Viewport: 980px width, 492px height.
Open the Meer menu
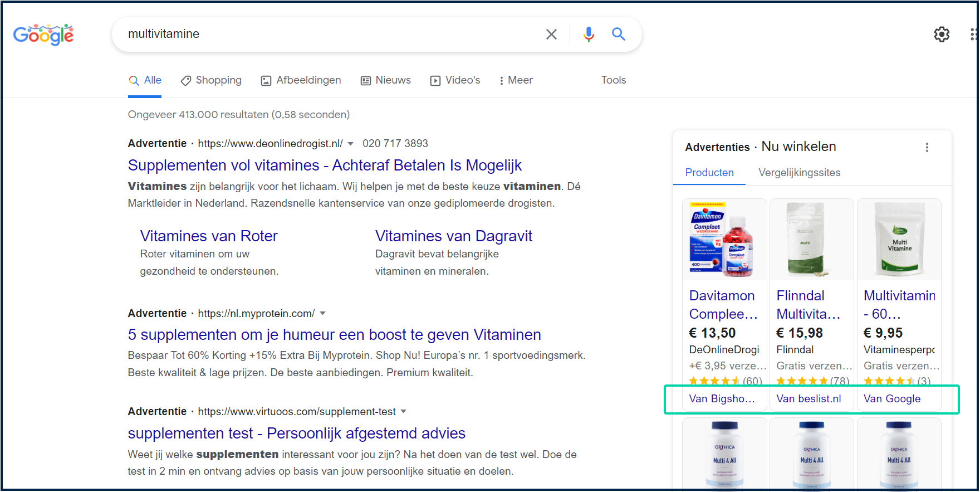coord(516,80)
